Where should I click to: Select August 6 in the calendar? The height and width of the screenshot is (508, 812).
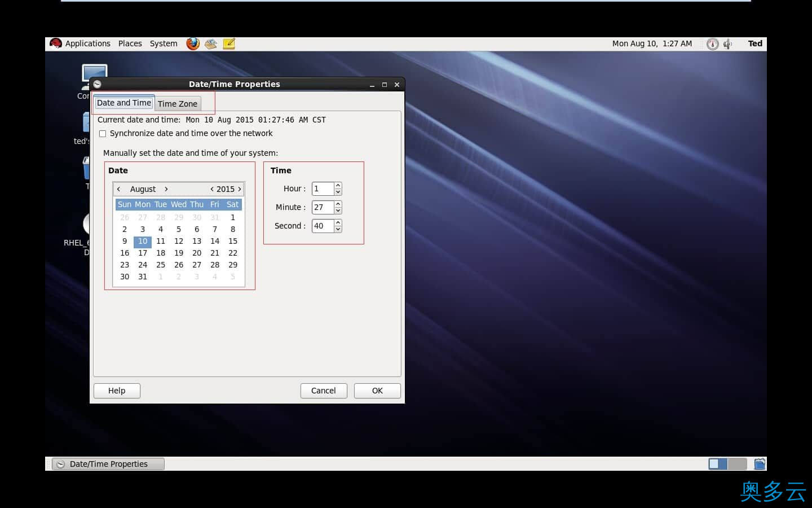pyautogui.click(x=197, y=229)
